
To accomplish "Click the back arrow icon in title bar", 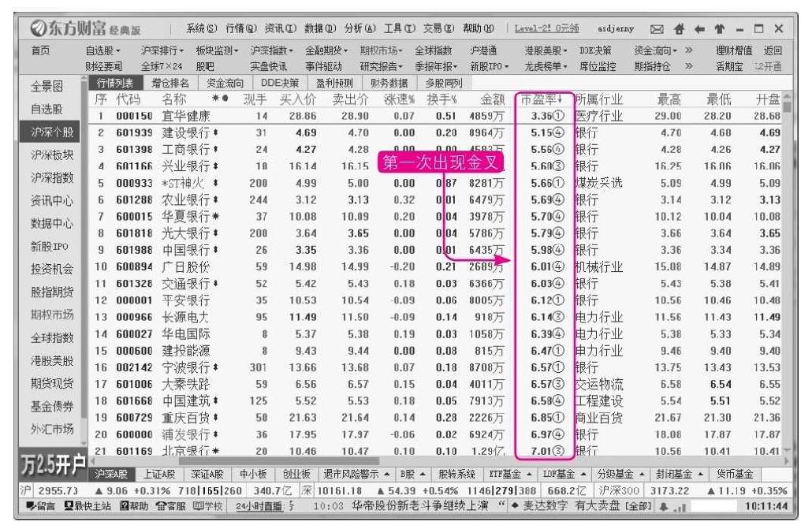I will point(699,29).
